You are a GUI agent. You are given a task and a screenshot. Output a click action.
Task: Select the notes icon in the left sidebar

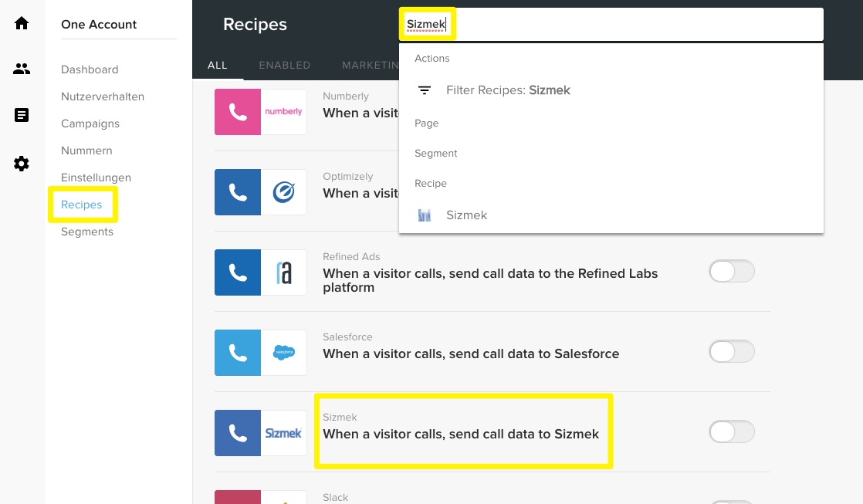(22, 114)
